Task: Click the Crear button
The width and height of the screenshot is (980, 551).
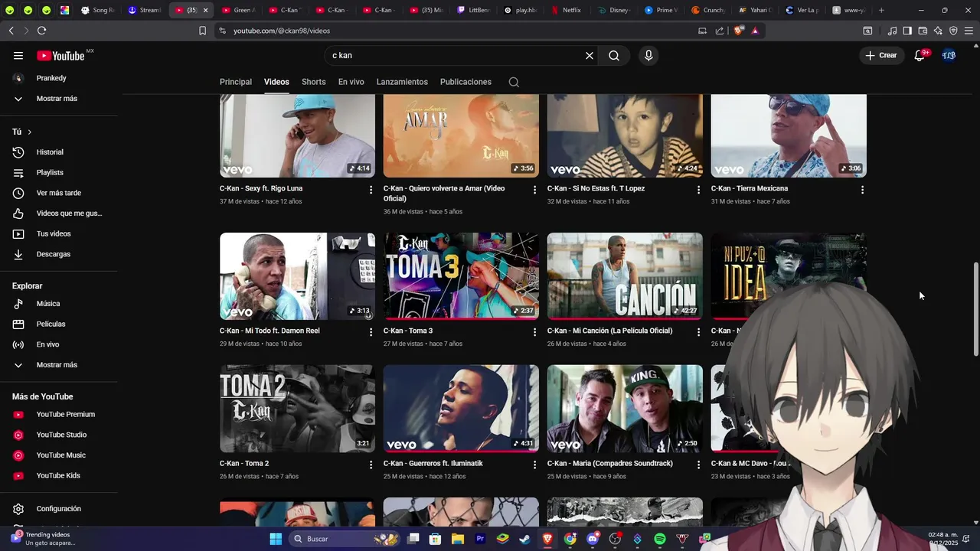Action: (881, 55)
